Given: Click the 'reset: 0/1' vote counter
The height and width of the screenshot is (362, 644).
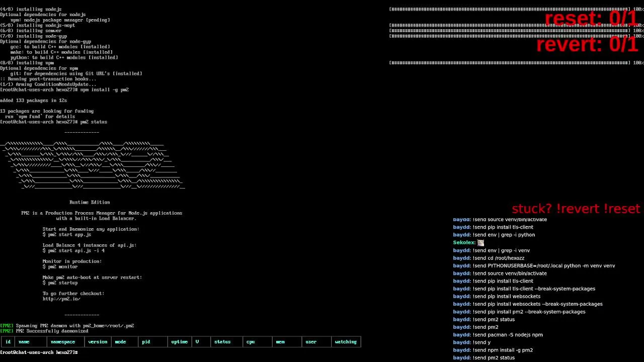Looking at the screenshot, I should pos(591,18).
